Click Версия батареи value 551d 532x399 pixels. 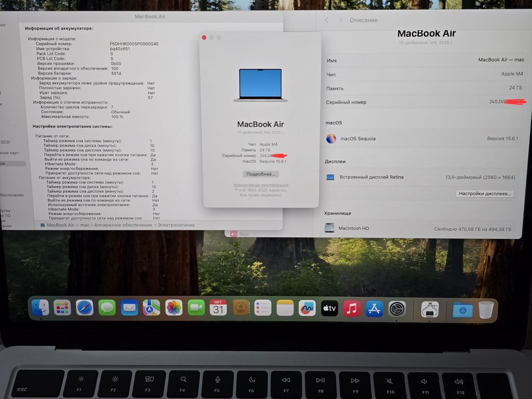point(116,74)
